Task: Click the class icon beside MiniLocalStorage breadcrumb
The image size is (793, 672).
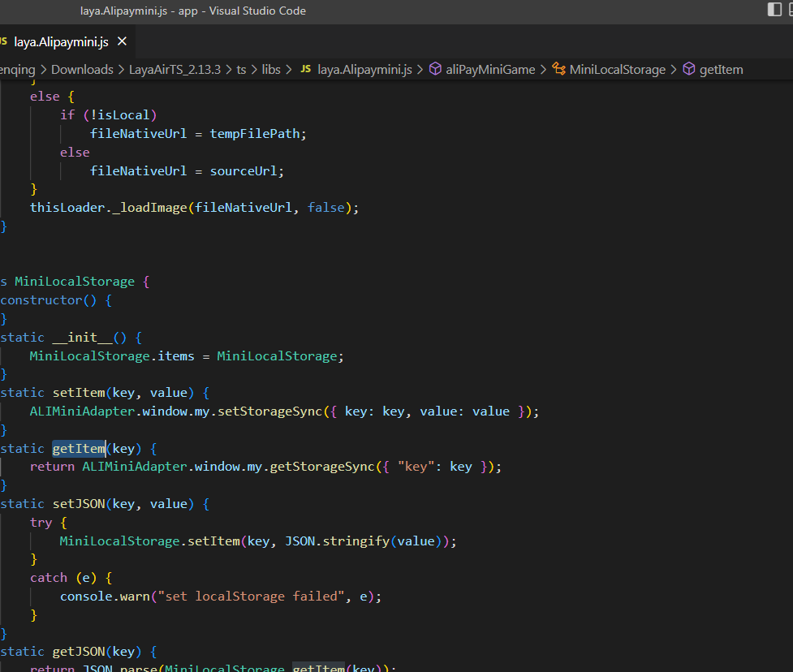Action: pos(559,69)
